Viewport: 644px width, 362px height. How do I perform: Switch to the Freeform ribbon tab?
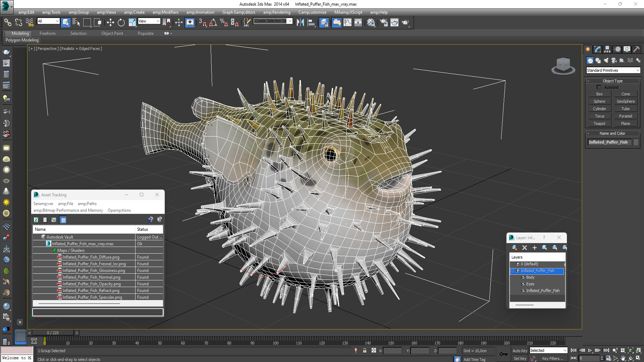48,34
